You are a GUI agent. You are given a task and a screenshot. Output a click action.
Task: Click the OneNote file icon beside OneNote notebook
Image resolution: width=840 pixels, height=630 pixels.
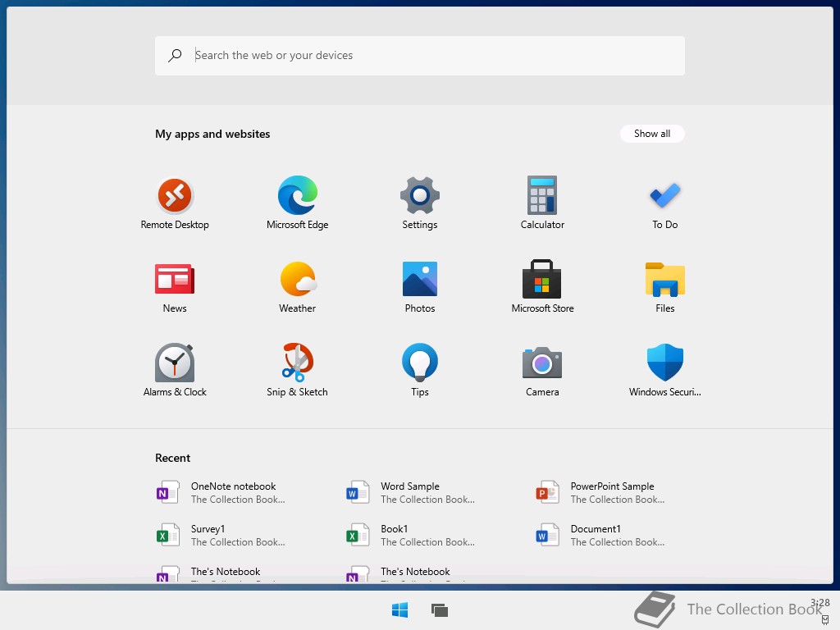tap(167, 492)
